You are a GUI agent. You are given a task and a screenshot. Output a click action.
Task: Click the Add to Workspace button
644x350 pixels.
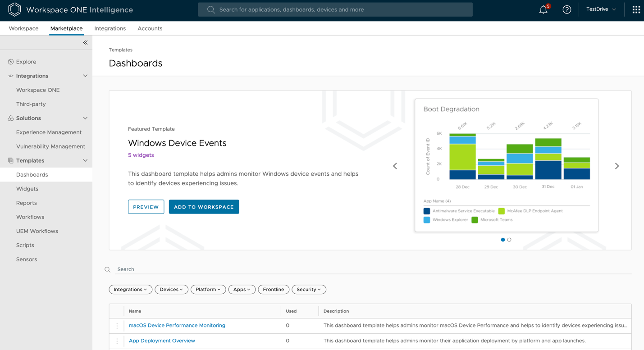pos(204,207)
